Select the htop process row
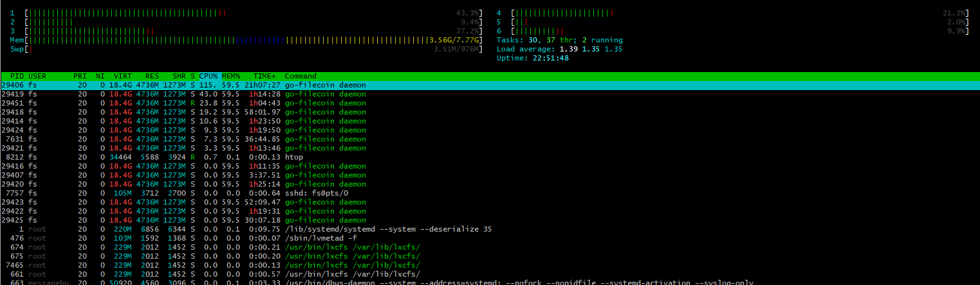 tap(490, 157)
